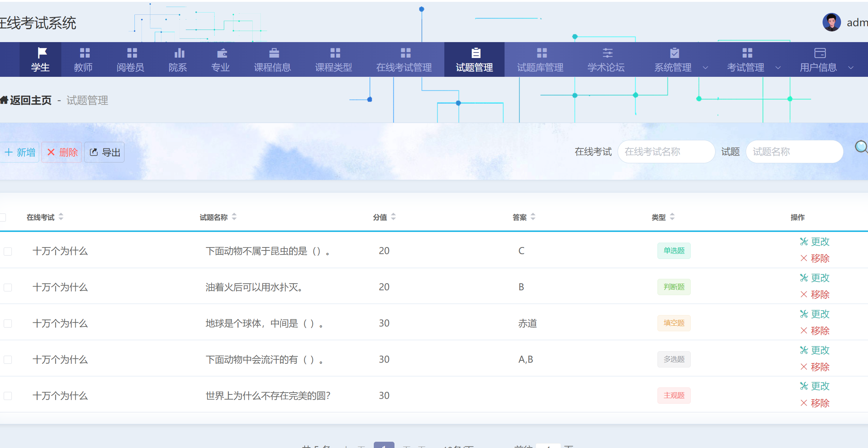The image size is (868, 448).
Task: Tick the checkbox for 油着火后可以用水扑灭 row
Action: (x=8, y=287)
